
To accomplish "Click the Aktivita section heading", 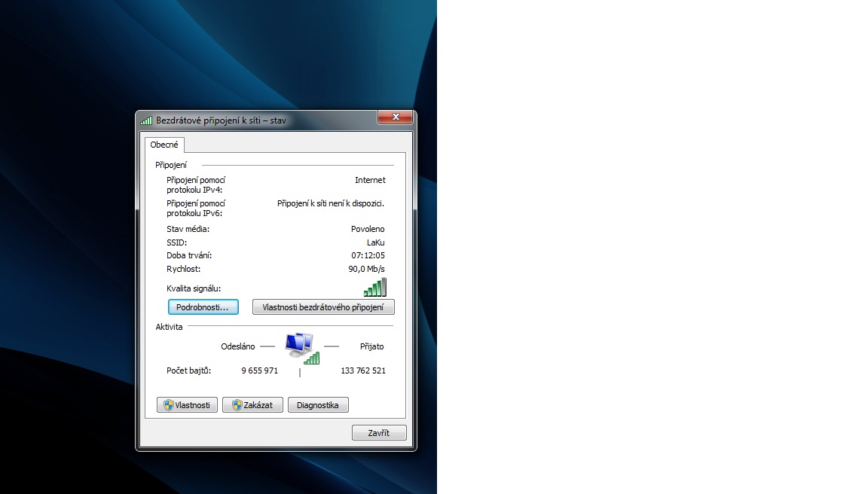I will (x=169, y=327).
